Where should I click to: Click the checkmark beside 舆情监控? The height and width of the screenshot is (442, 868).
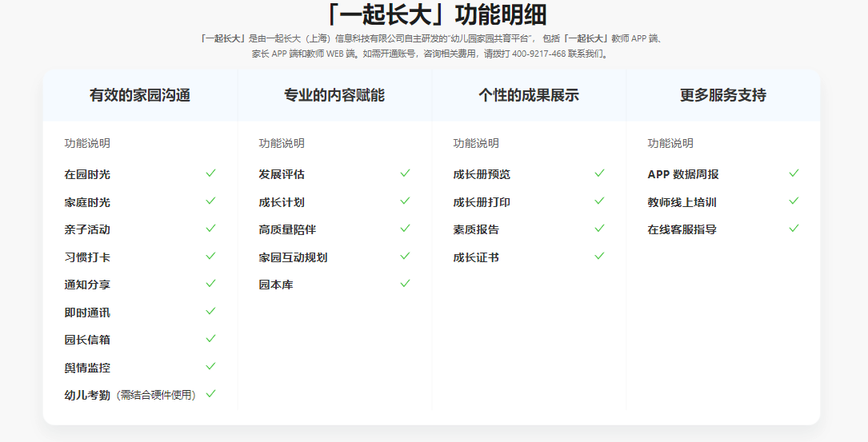tap(210, 366)
